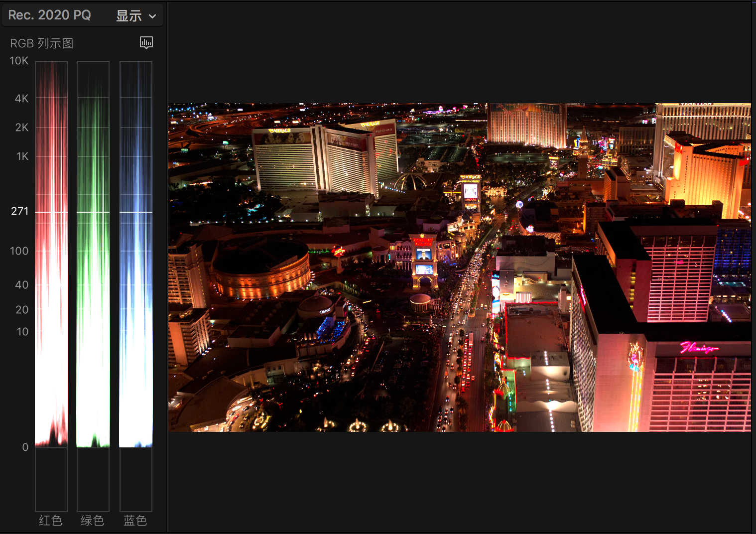This screenshot has height=534, width=756.
Task: Select the 蓝色 channel label
Action: click(x=135, y=521)
